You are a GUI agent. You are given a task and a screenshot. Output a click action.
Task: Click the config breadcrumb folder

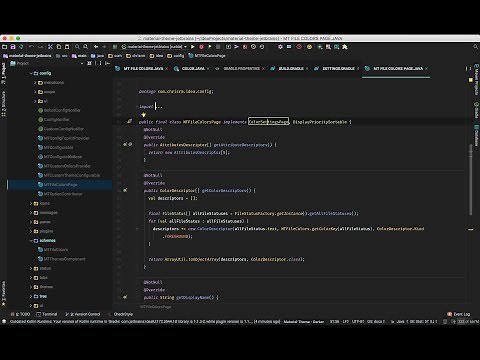tap(176, 56)
